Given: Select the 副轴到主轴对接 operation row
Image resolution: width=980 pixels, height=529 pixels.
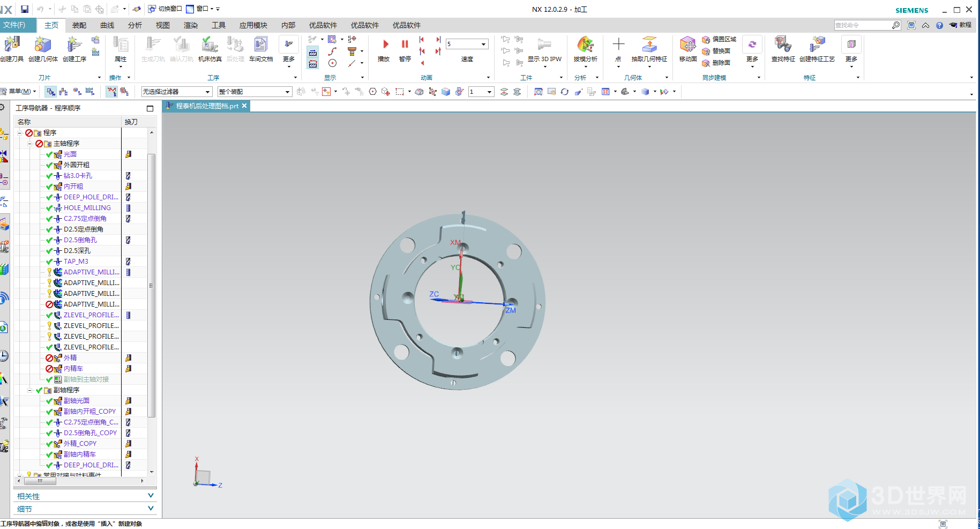Looking at the screenshot, I should 86,379.
